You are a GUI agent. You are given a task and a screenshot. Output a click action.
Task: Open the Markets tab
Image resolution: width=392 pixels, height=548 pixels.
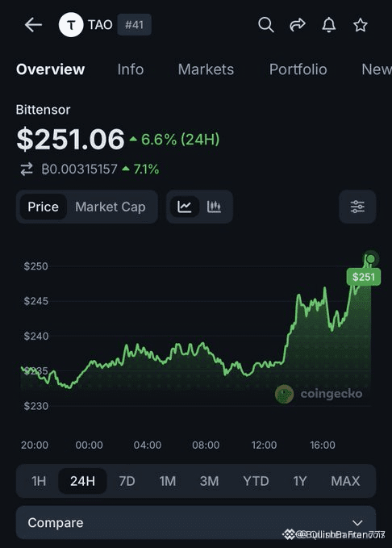click(206, 69)
